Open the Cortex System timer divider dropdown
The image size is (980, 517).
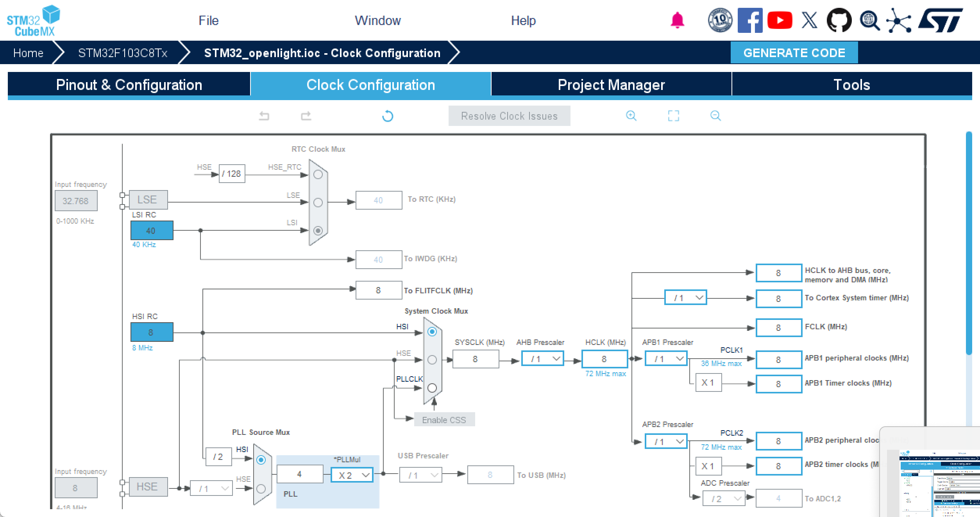(x=686, y=298)
